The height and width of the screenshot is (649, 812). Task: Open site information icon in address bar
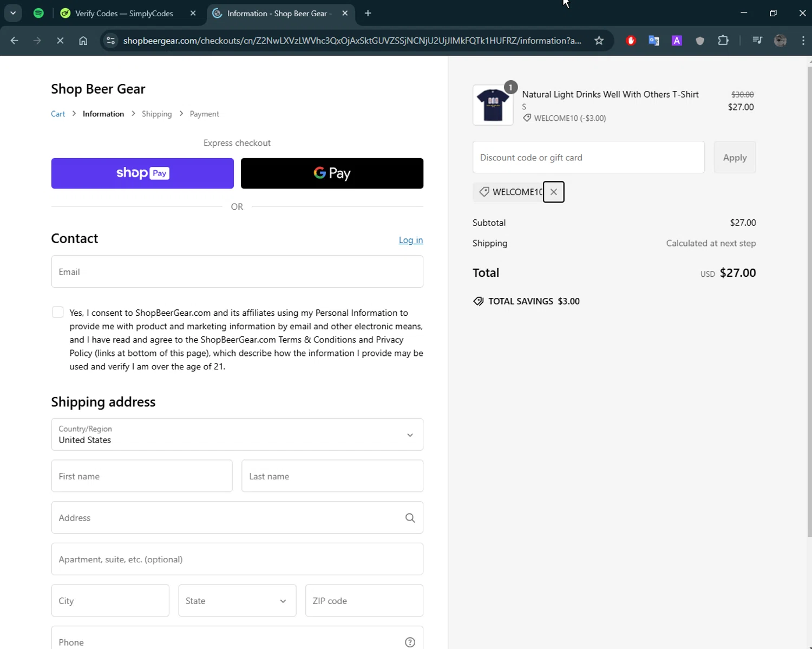[111, 41]
